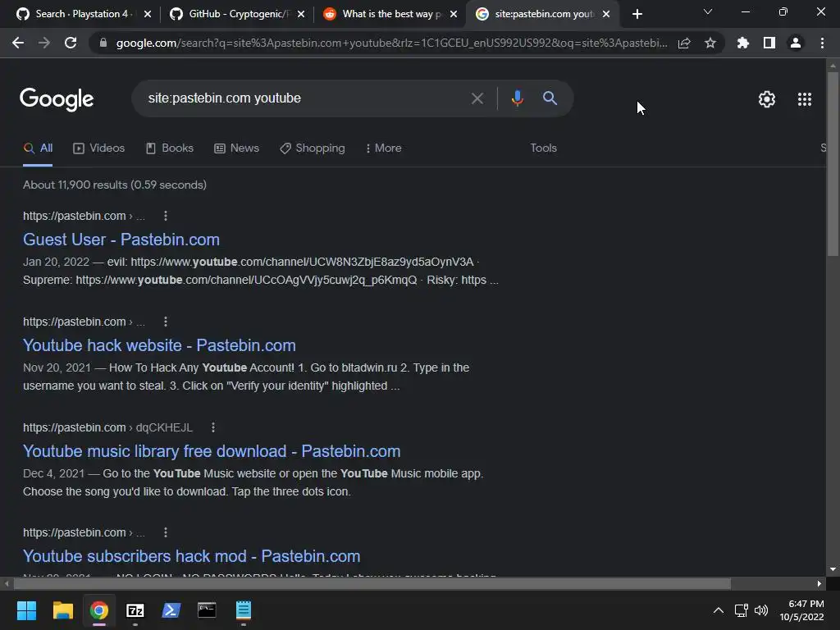Open the Windows Start menu
The image size is (840, 630).
pos(26,610)
